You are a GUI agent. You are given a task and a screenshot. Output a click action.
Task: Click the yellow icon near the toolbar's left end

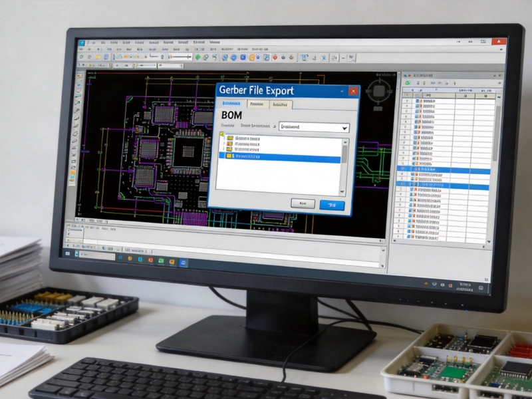tap(98, 57)
